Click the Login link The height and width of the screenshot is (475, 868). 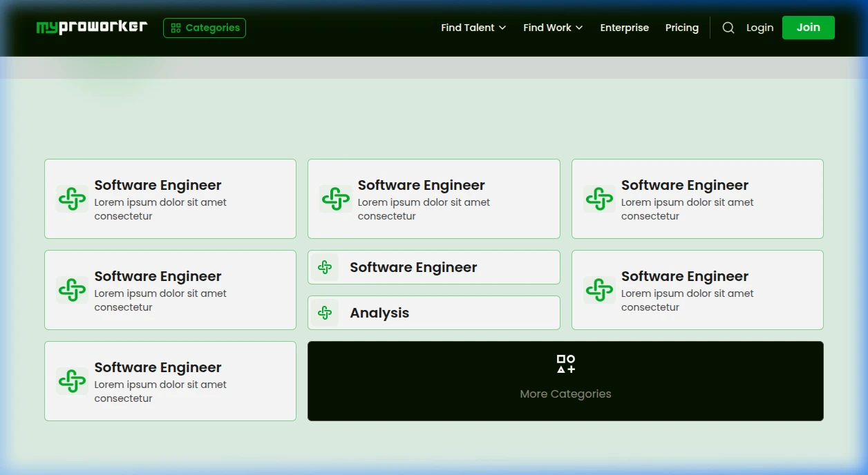[x=759, y=28]
